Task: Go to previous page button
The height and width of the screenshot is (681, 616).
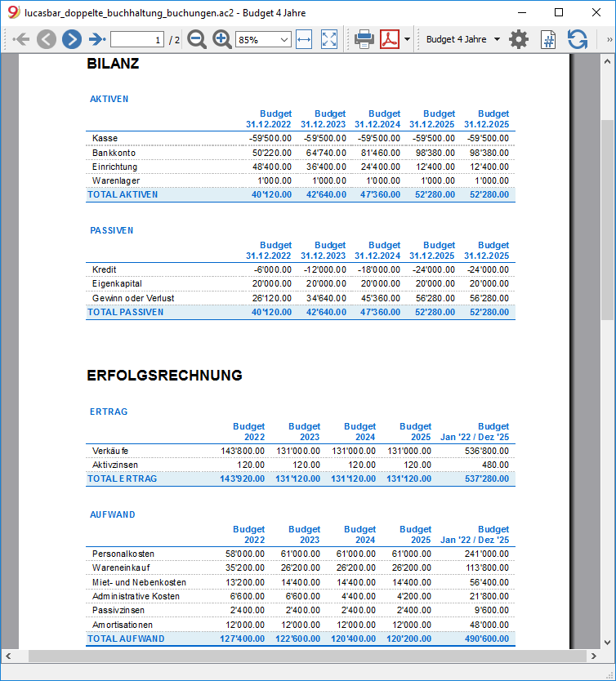Action: click(x=47, y=39)
